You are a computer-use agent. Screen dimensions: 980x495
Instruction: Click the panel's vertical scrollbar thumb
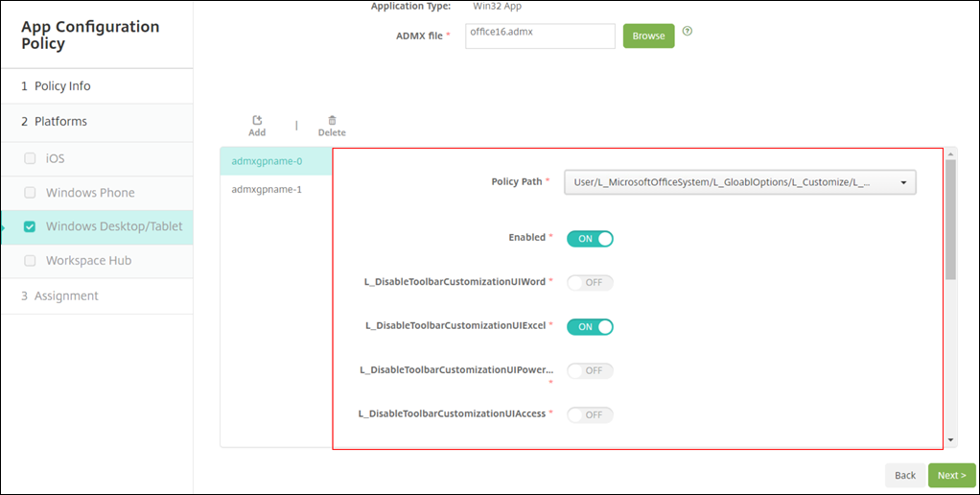(950, 220)
